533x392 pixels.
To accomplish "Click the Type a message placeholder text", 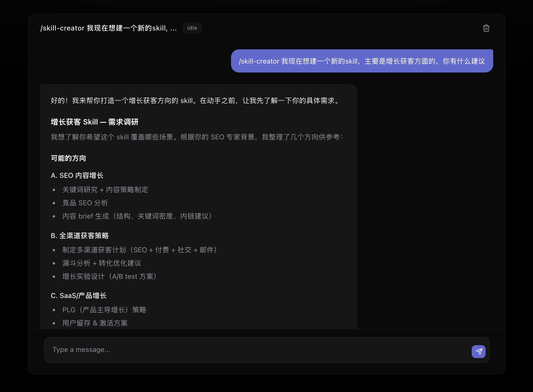I will 81,350.
